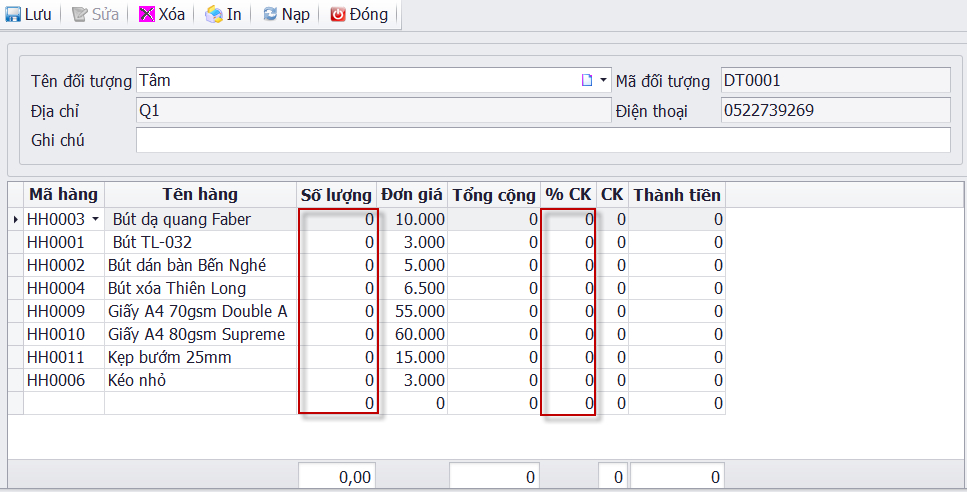Click the Mã đối tượng field DT0001

(x=836, y=80)
